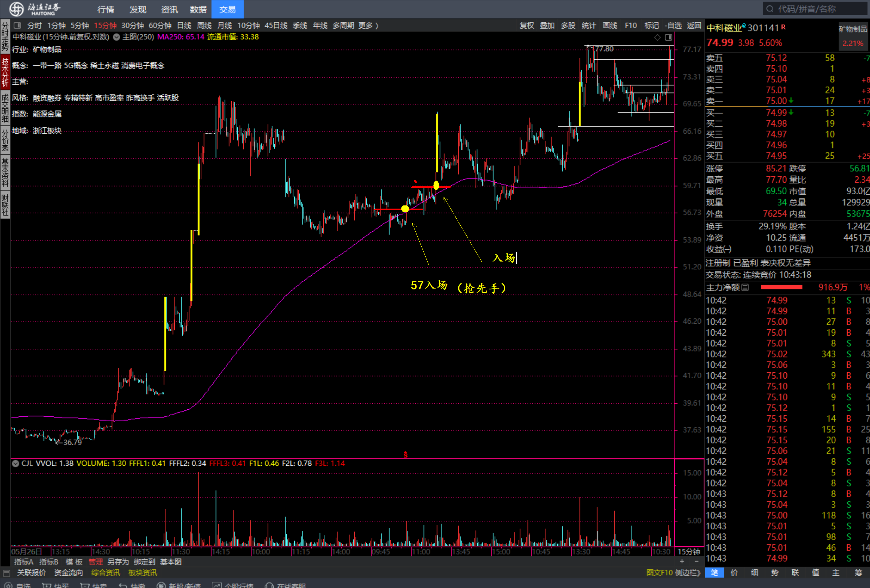Click the 新股/新债 icon
Viewport: 870px width, 588px height.
pyautogui.click(x=161, y=585)
